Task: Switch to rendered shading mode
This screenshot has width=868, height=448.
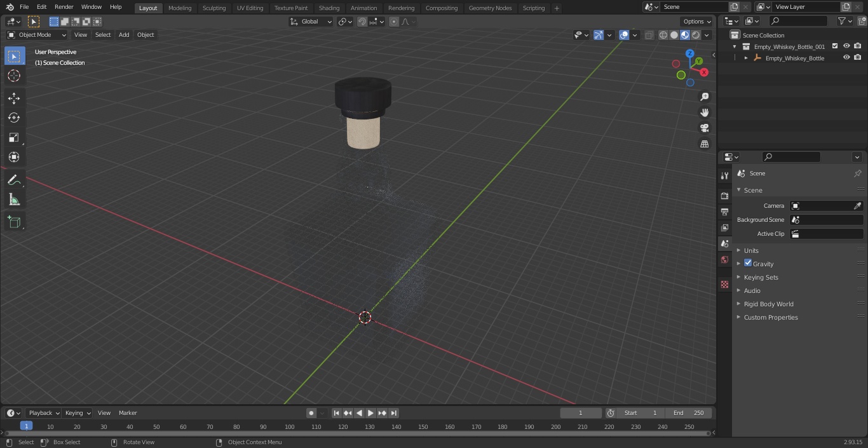Action: 696,35
